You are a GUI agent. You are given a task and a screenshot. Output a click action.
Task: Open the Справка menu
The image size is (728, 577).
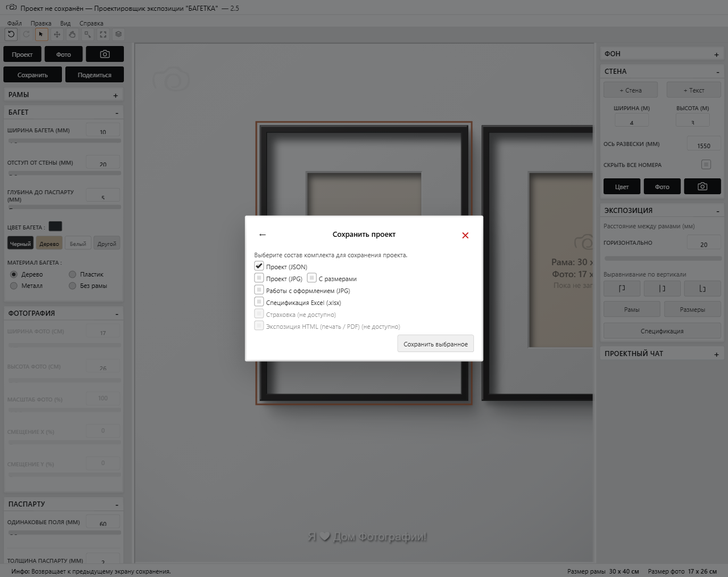click(x=91, y=23)
